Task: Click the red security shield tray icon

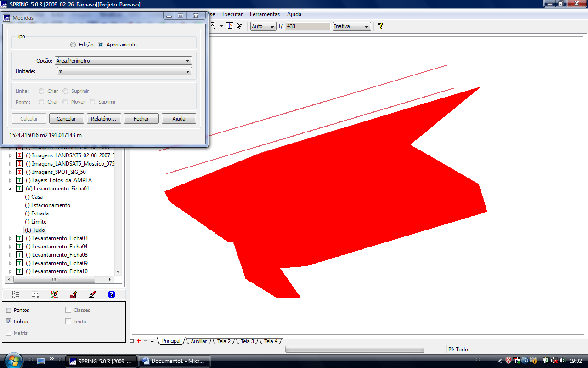Action: 509,361
